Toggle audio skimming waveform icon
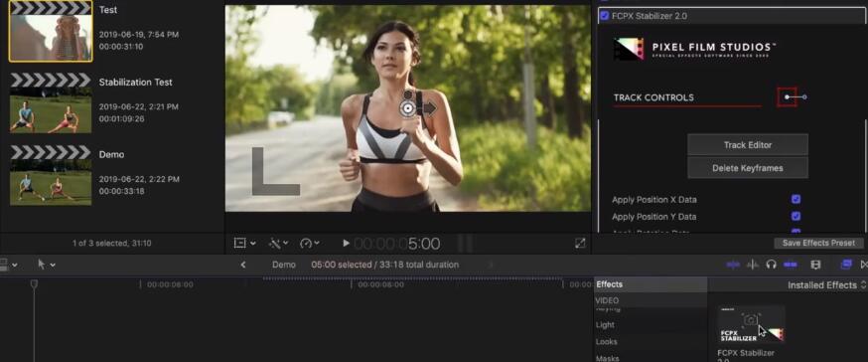Viewport: 868px width, 362px height. 753,265
